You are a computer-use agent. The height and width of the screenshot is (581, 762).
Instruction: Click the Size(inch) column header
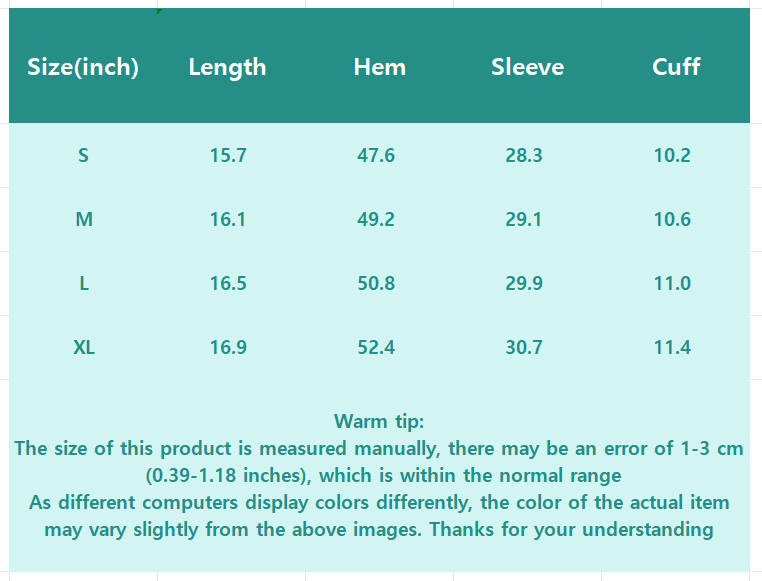point(83,67)
